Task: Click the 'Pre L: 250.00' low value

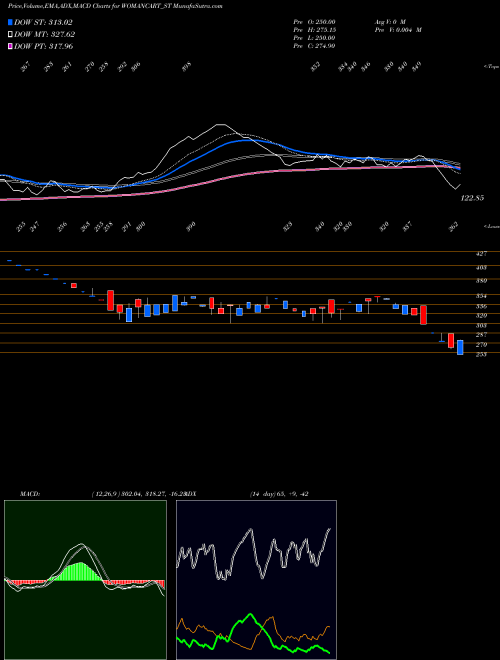Action: point(314,38)
